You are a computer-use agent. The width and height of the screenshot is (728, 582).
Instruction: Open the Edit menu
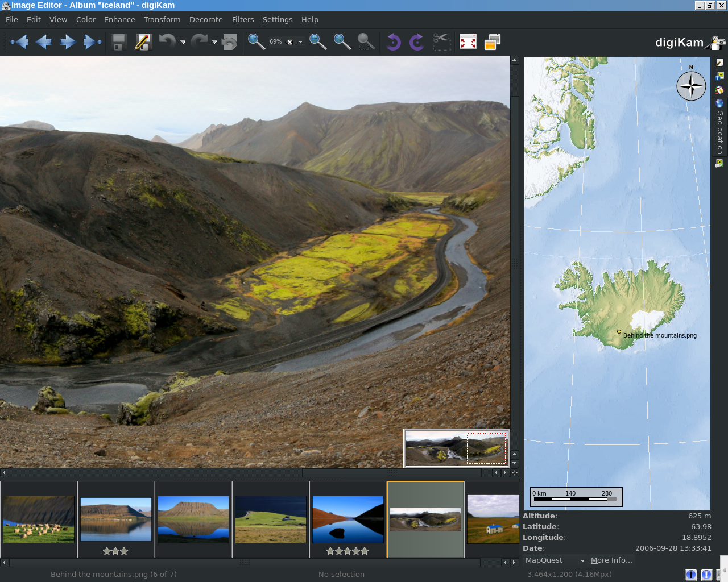click(x=34, y=19)
